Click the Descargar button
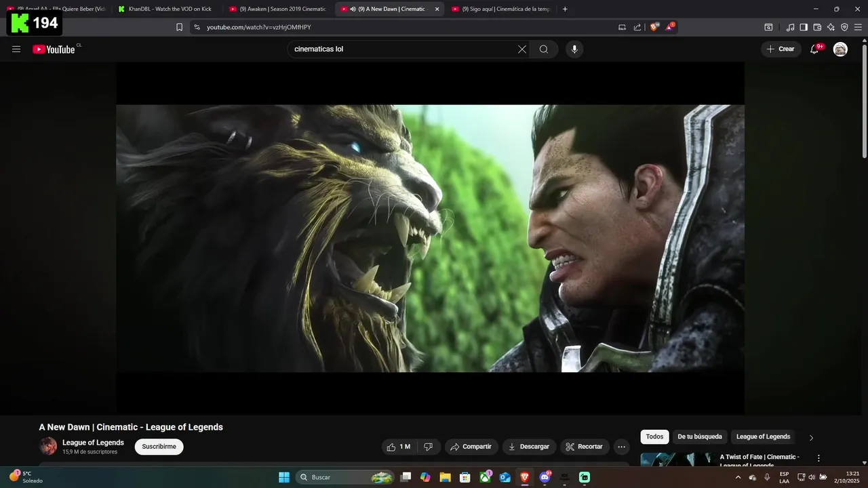This screenshot has width=868, height=488. coord(529,447)
